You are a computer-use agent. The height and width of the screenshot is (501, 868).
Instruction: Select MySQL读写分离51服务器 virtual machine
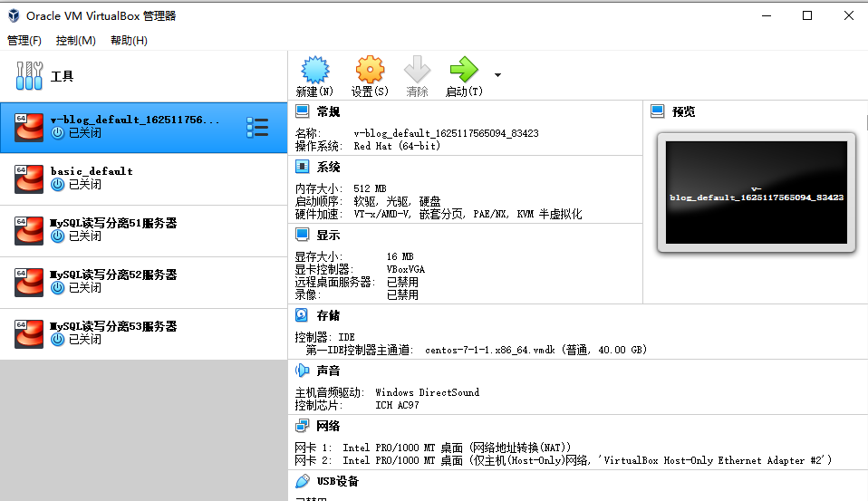144,231
